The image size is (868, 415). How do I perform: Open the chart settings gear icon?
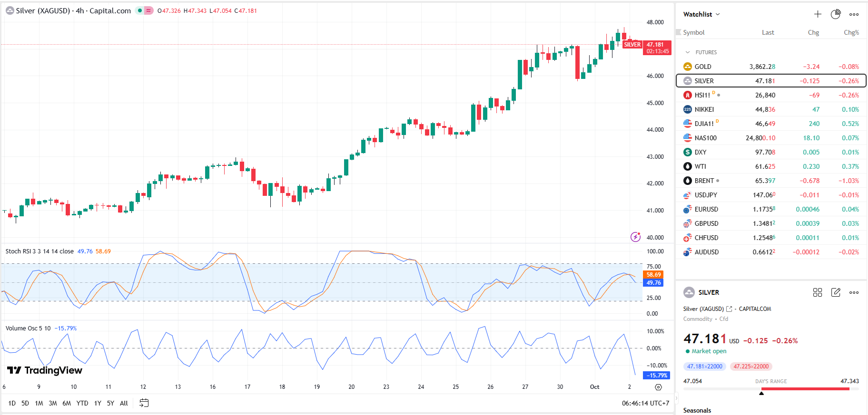point(658,387)
